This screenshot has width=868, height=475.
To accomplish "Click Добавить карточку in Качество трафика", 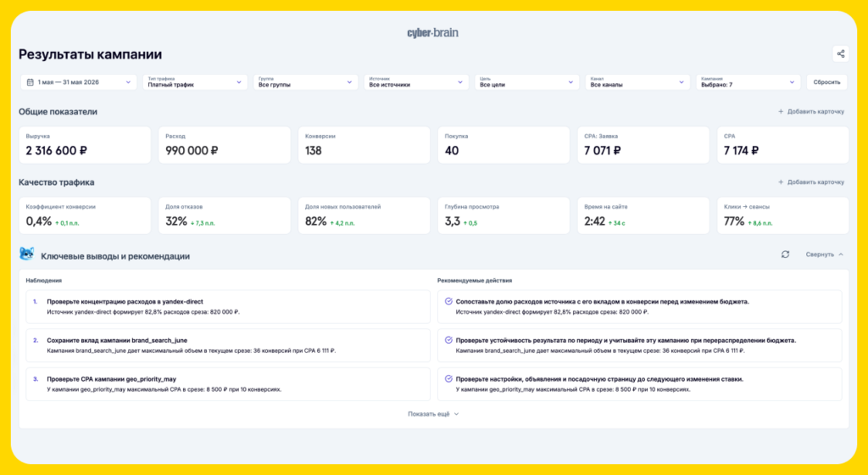I will (x=811, y=182).
